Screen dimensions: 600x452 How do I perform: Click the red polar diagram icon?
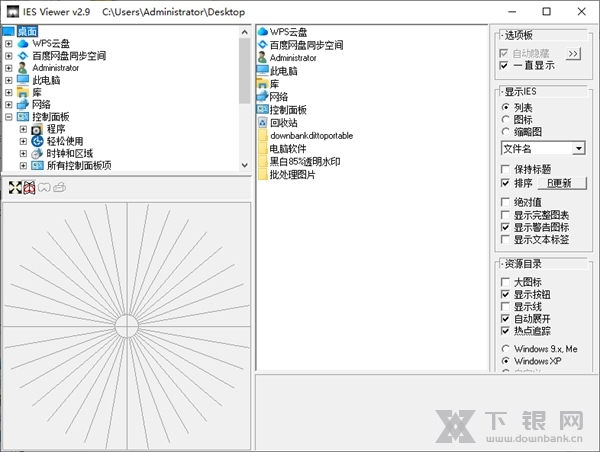pos(29,188)
